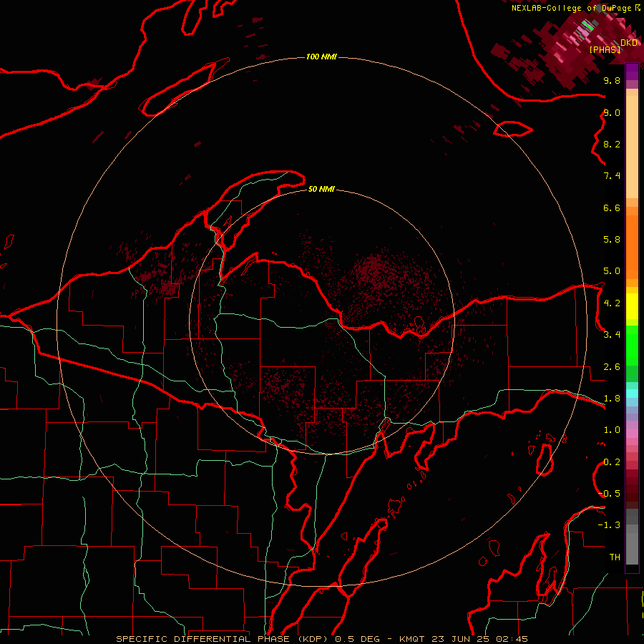Click the [PHAS] unit label
This screenshot has height=644, width=644.
[605, 50]
